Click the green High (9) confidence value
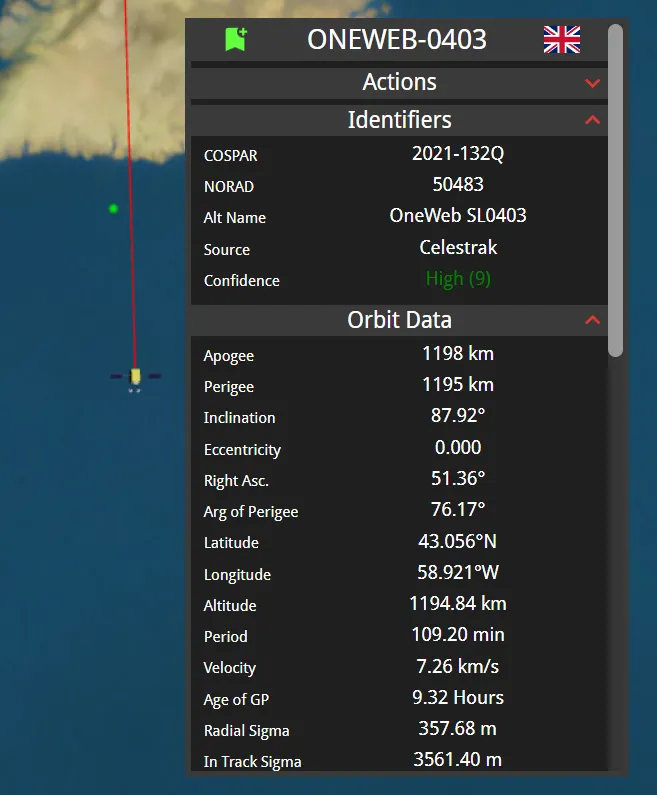 tap(458, 279)
